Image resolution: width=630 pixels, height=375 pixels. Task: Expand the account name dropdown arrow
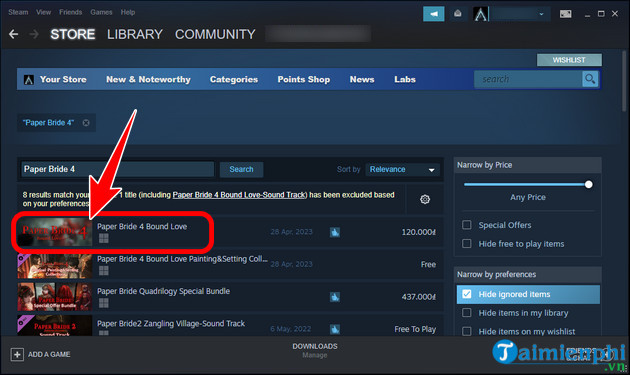pyautogui.click(x=541, y=14)
